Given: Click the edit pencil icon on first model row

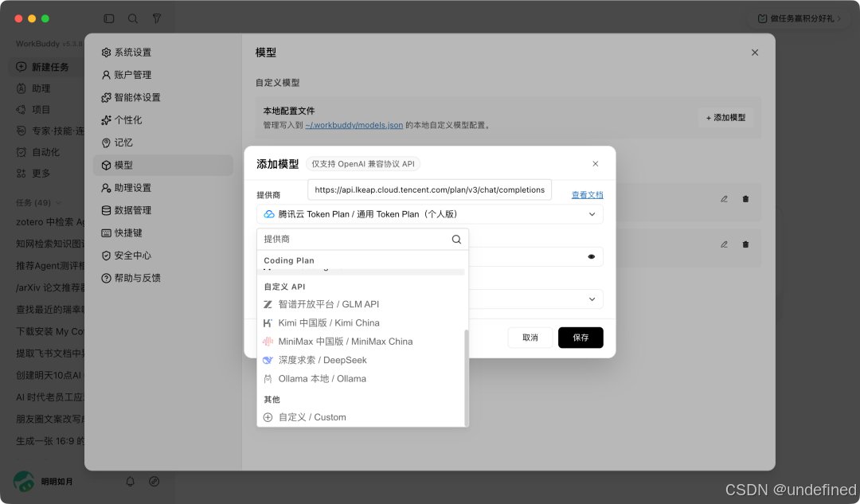Looking at the screenshot, I should (724, 199).
